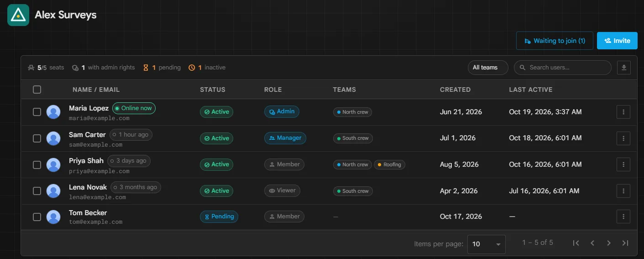Click the email maria@example.com
644x259 pixels.
99,118
